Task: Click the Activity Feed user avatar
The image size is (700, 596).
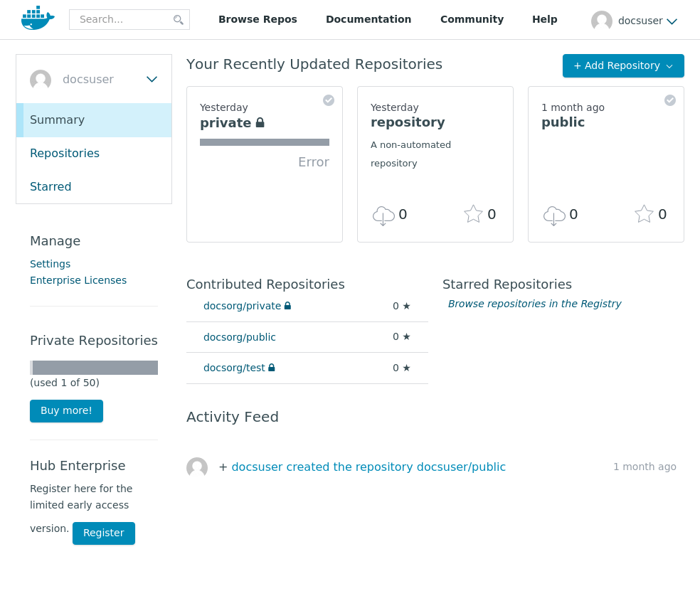Action: tap(197, 467)
